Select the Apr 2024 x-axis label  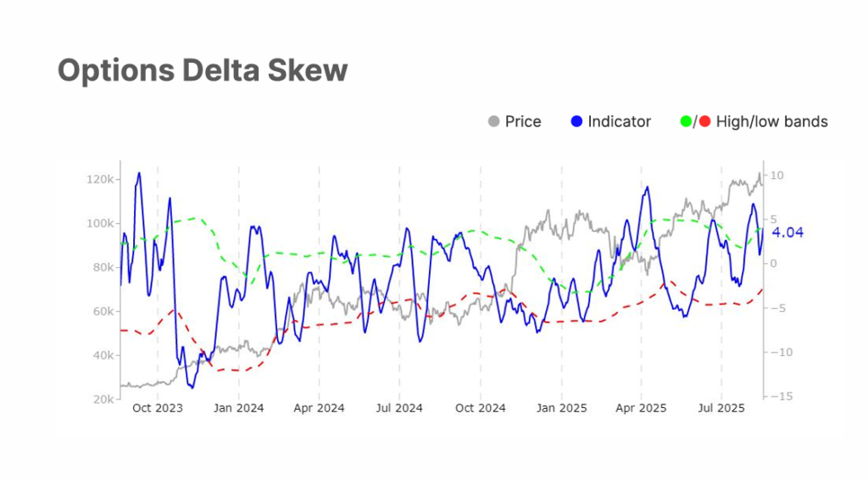(x=319, y=408)
